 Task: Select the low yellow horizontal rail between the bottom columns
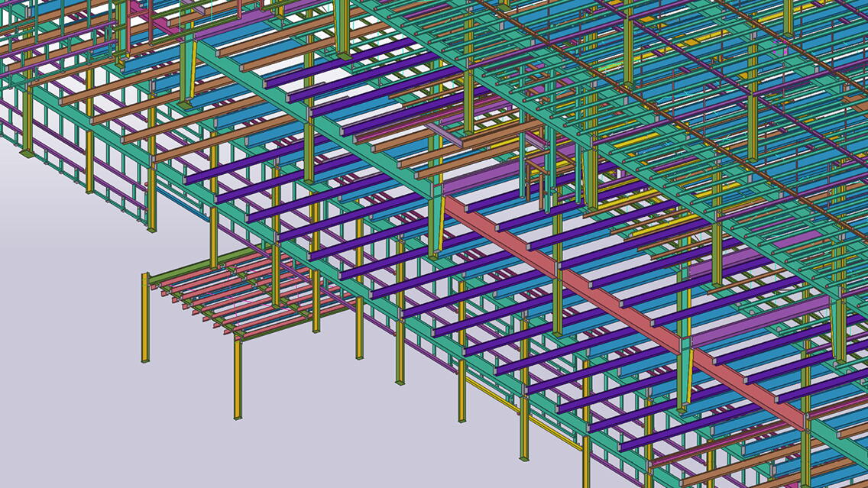[x=523, y=415]
